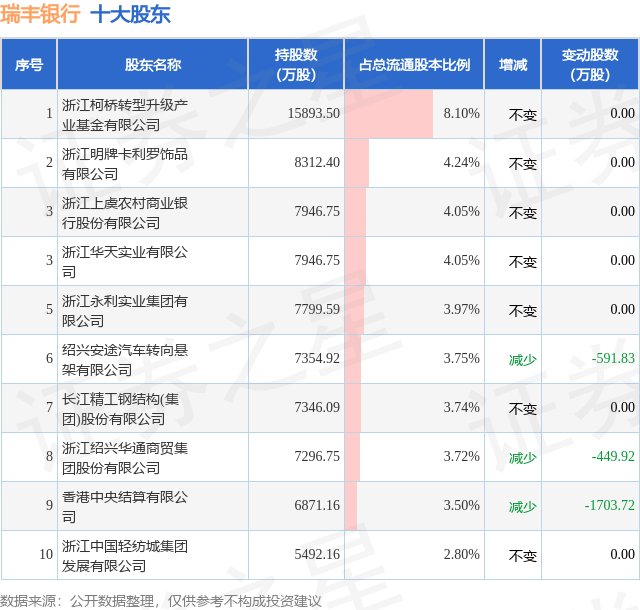Select the 股东名称 column header

(x=153, y=65)
